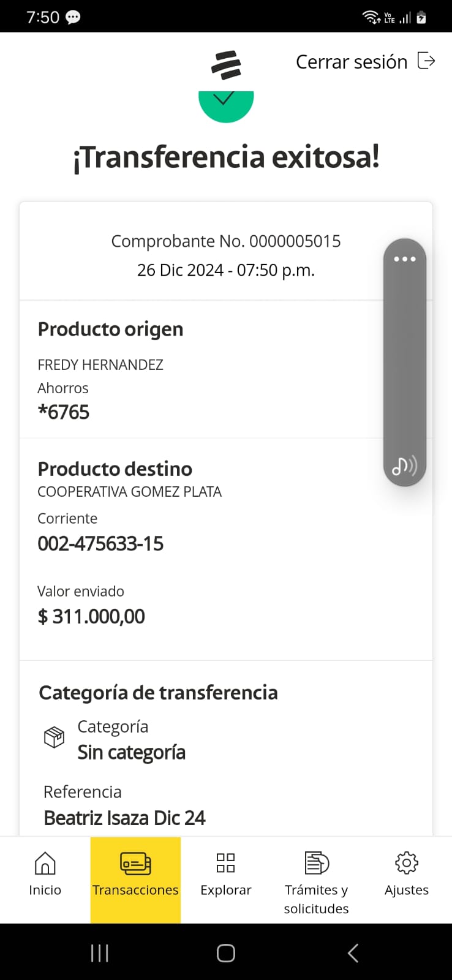Screen dimensions: 452x980
Task: Tap the sent value $ 311.000,00
Action: point(91,617)
